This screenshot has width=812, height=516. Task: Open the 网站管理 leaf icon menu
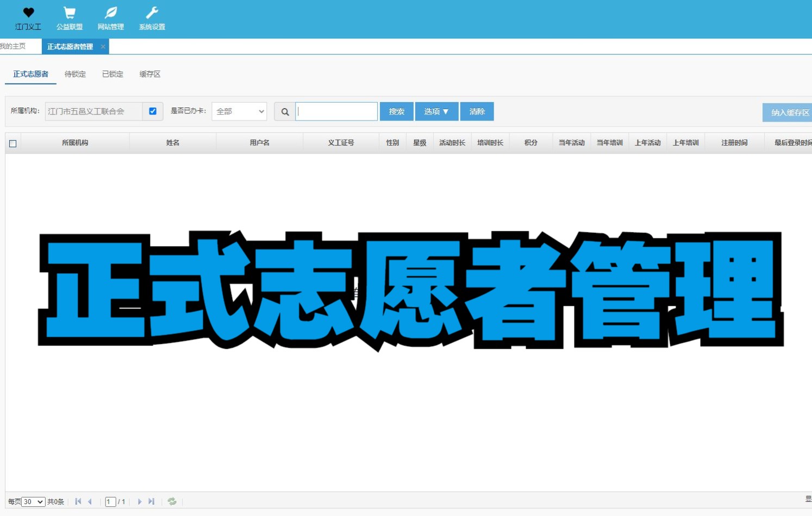[x=111, y=18]
